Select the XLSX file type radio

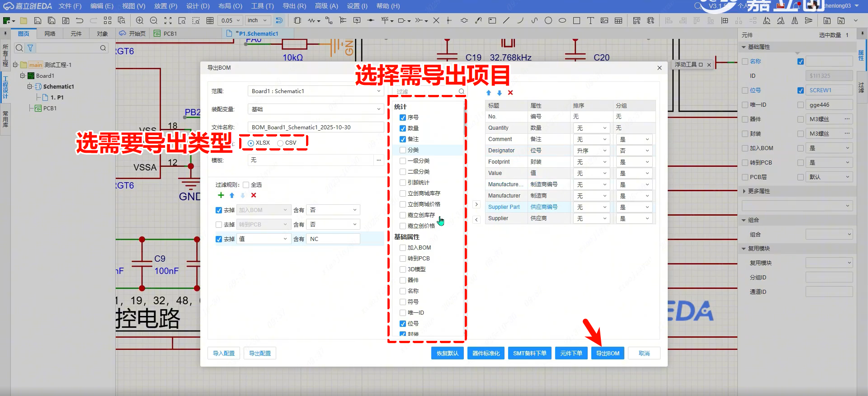coord(251,143)
